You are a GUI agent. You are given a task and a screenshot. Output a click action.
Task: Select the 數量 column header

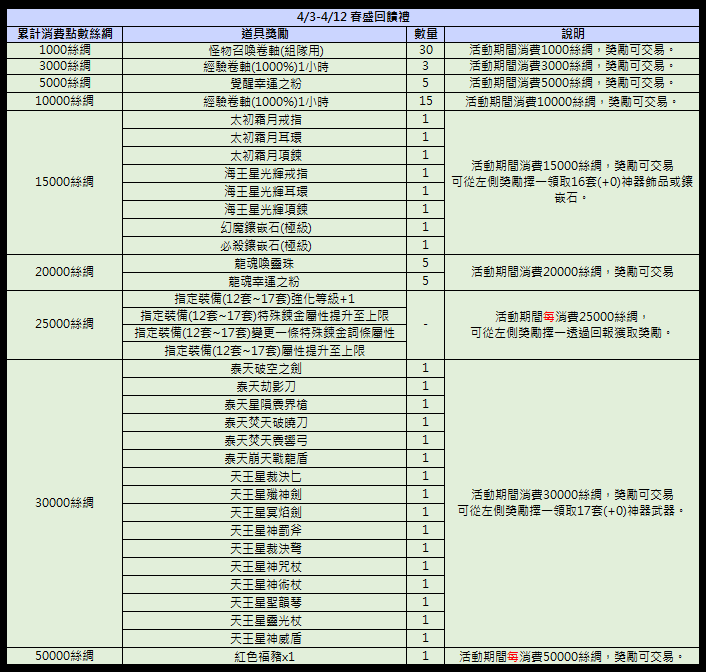click(426, 34)
